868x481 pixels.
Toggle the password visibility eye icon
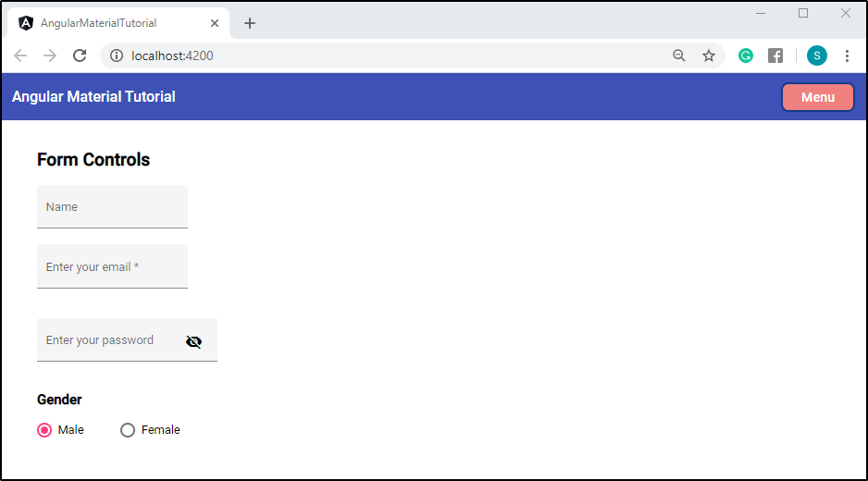(x=193, y=341)
